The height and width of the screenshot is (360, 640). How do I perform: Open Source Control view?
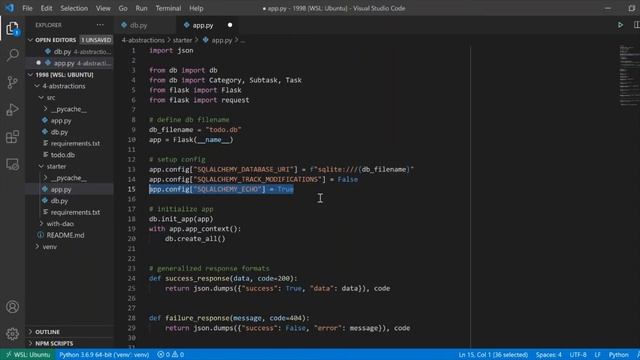pos(12,82)
